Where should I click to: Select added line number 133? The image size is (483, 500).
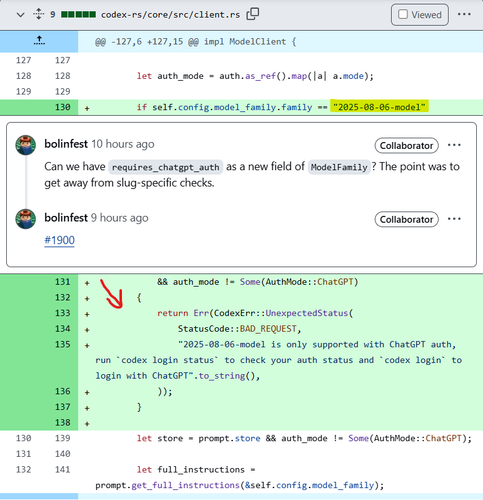point(63,313)
